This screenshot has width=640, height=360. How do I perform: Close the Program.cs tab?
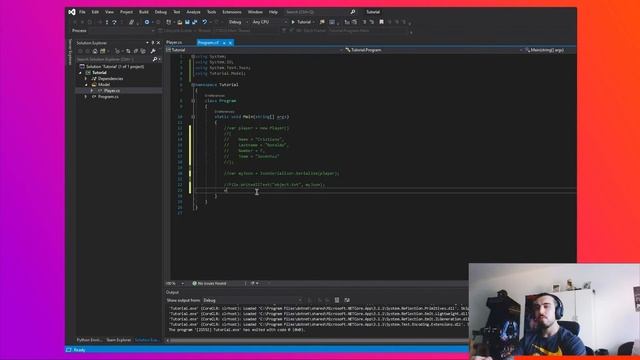pos(230,42)
